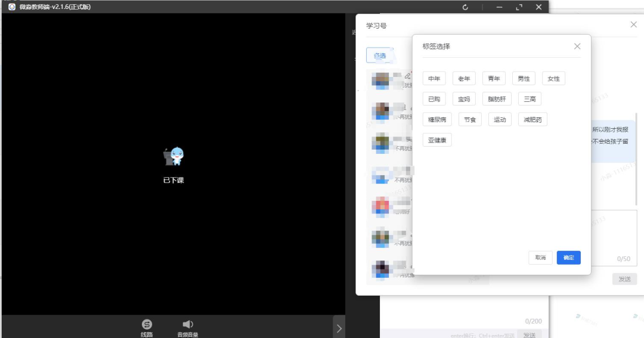Click the 发送 button in bottom chat bar
Image resolution: width=644 pixels, height=338 pixels.
(x=530, y=334)
